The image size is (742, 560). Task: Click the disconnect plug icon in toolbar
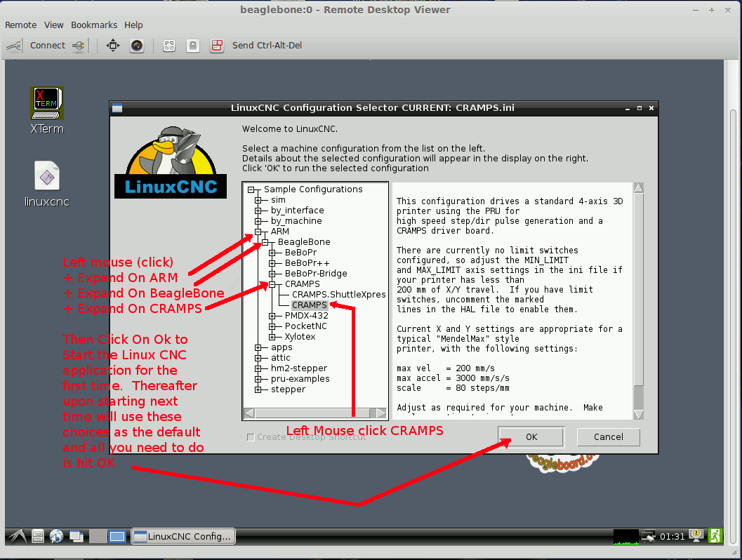[x=79, y=46]
